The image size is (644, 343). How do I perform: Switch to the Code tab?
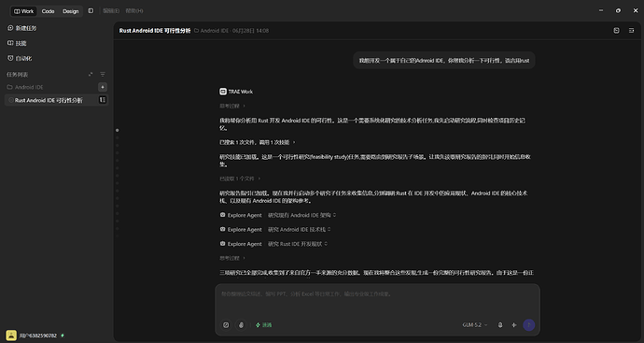(x=48, y=11)
